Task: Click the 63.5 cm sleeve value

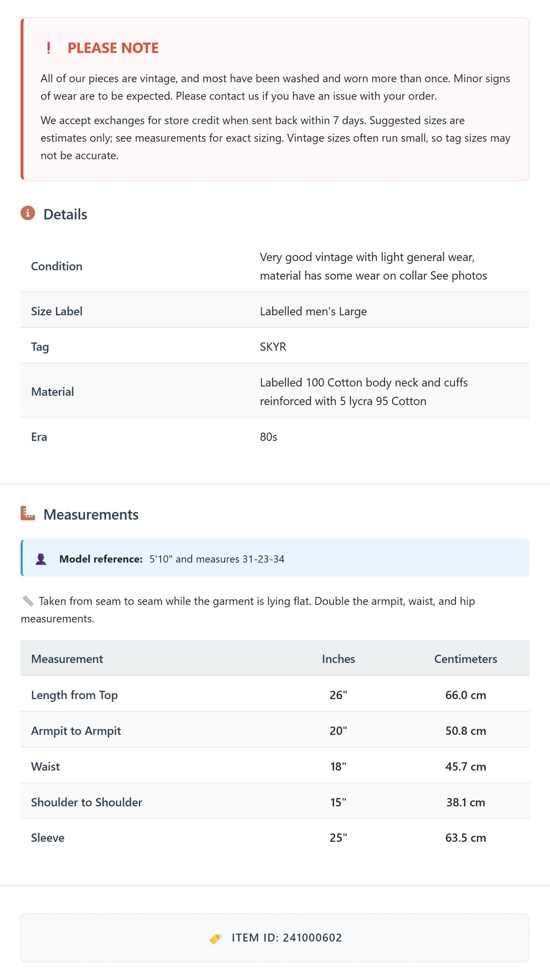Action: click(x=466, y=838)
